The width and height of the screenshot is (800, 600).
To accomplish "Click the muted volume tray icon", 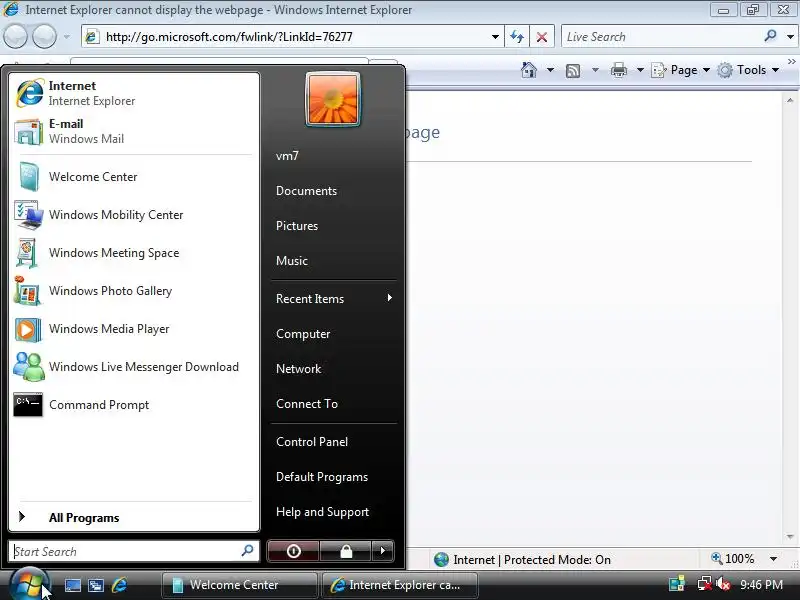I will (723, 584).
